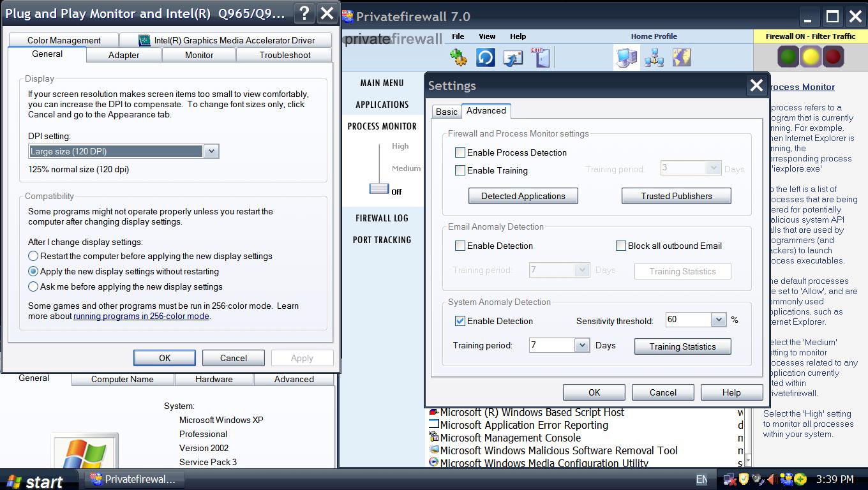Click the envelope with arrow toolbar icon

pyautogui.click(x=513, y=57)
